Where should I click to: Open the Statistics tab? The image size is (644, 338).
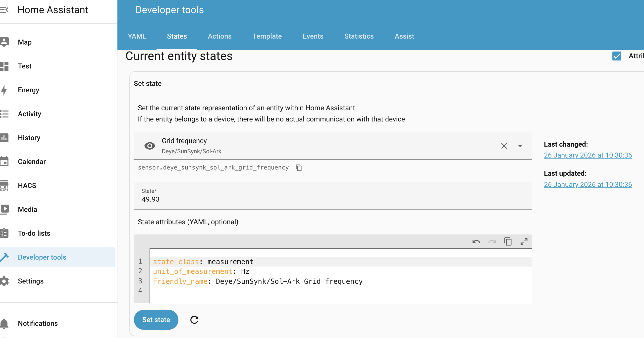point(359,36)
